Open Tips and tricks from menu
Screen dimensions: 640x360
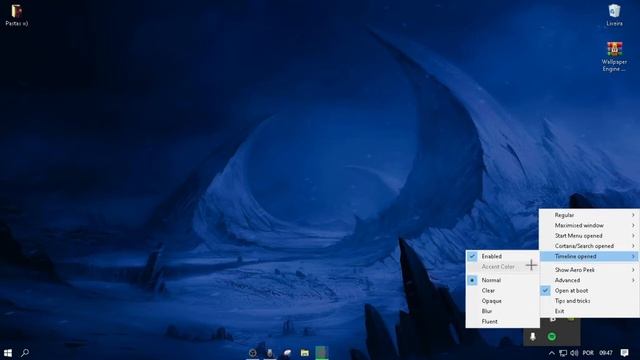tap(589, 301)
